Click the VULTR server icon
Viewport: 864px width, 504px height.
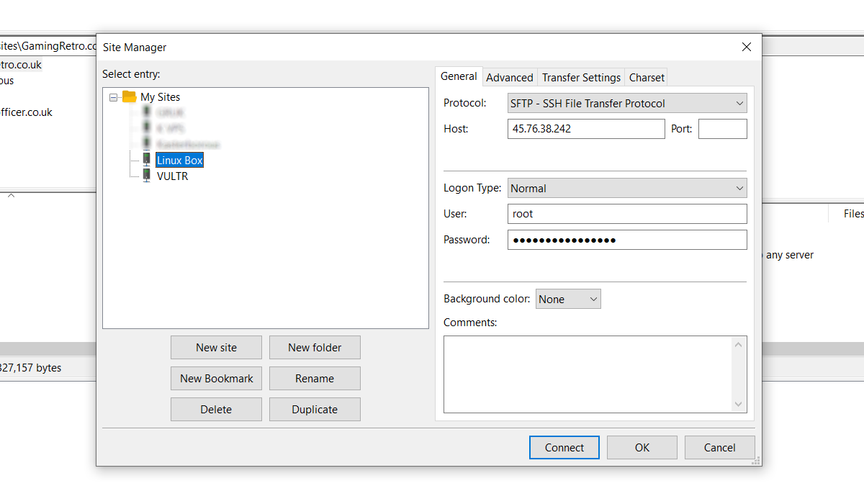147,176
